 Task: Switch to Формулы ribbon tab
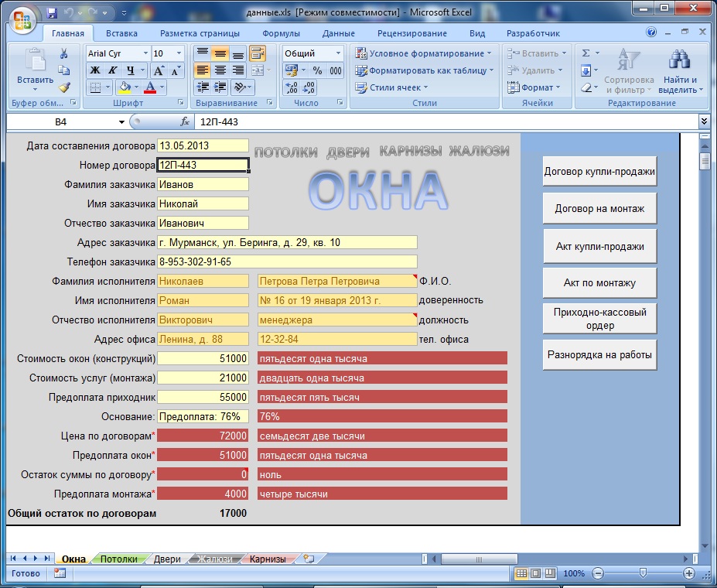281,33
